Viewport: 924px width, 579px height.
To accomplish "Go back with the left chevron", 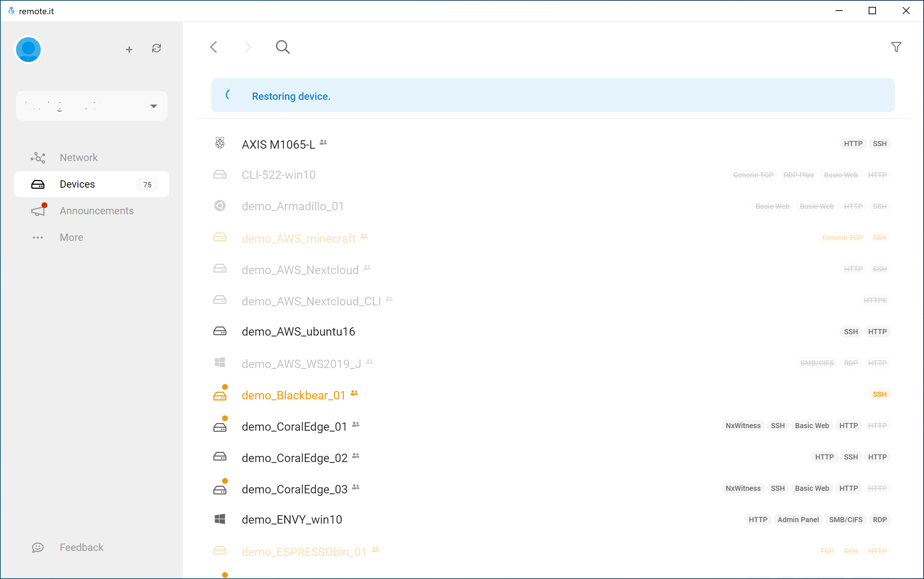I will pyautogui.click(x=214, y=47).
